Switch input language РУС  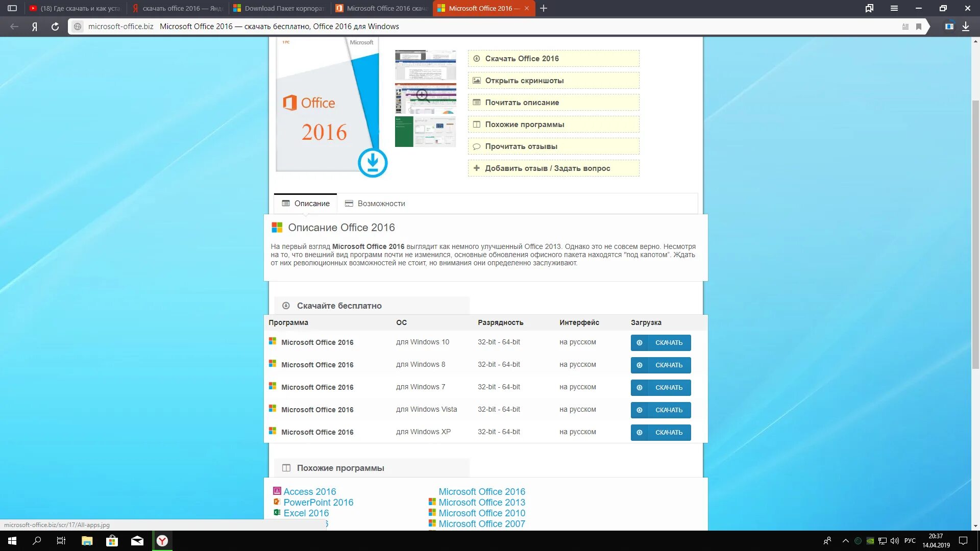(910, 541)
